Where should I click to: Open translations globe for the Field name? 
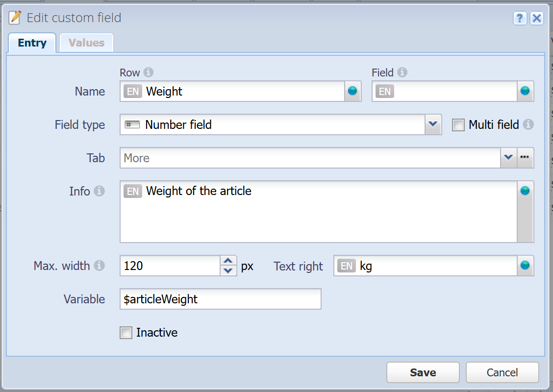(525, 91)
